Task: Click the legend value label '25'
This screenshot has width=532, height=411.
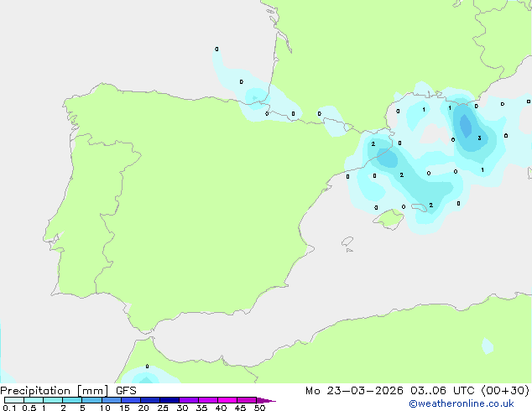Action: point(163,408)
